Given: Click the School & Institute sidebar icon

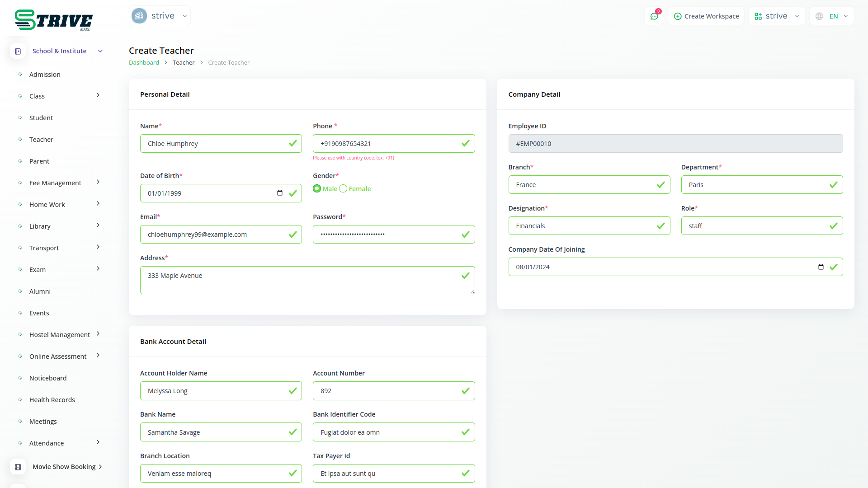Looking at the screenshot, I should coord(18,51).
